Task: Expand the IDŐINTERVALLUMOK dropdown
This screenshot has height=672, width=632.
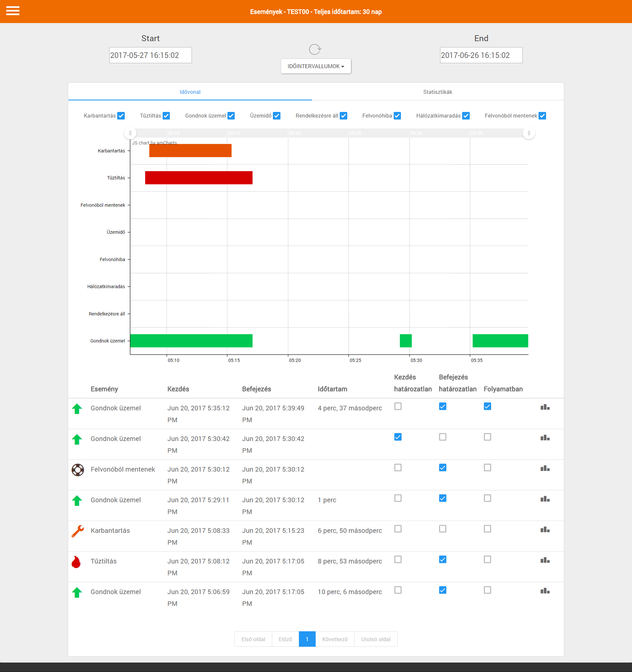Action: 316,66
